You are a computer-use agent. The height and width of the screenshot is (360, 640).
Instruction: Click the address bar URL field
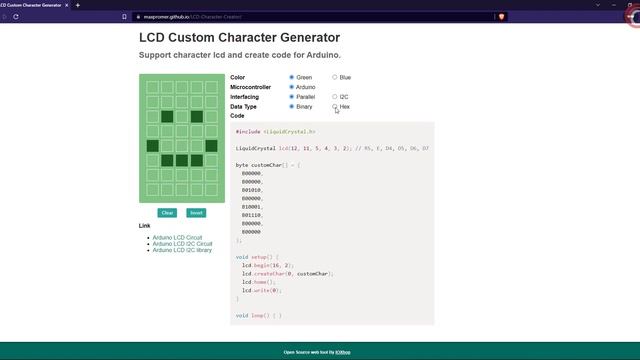coord(314,17)
